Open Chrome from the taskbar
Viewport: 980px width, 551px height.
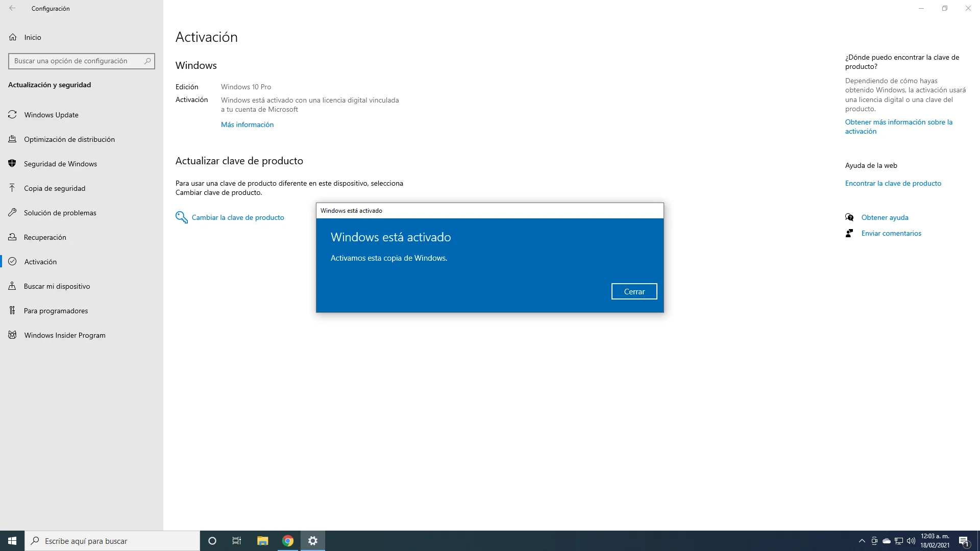click(288, 541)
